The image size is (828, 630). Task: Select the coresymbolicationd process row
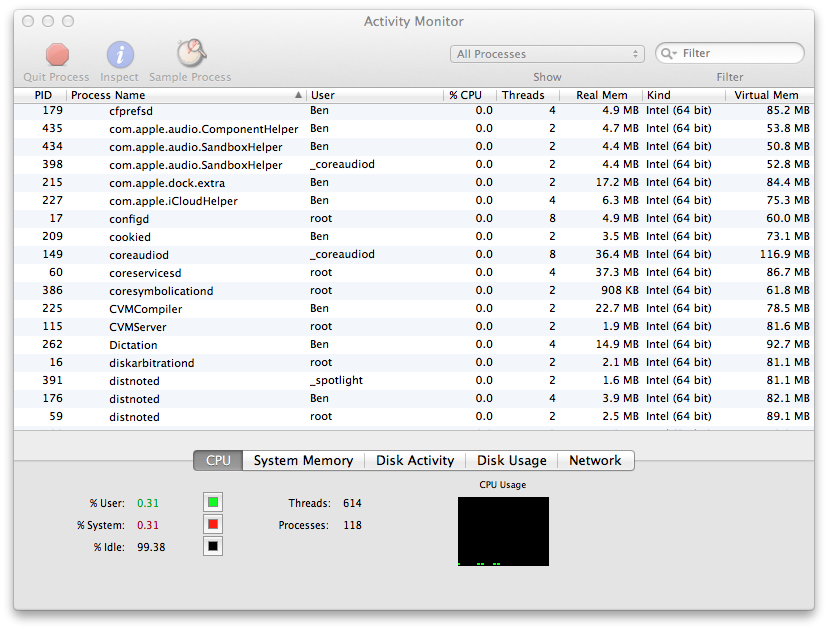tap(414, 290)
